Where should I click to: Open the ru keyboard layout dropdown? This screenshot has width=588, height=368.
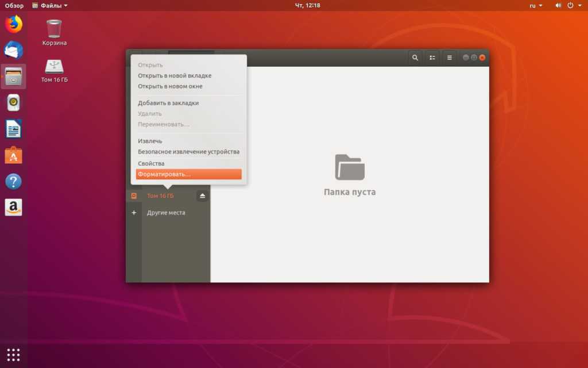tap(536, 5)
